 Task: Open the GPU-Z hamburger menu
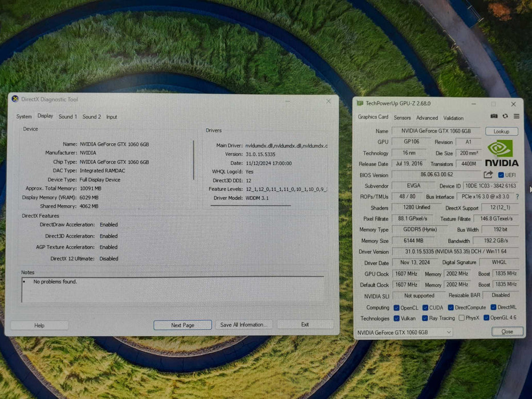517,116
